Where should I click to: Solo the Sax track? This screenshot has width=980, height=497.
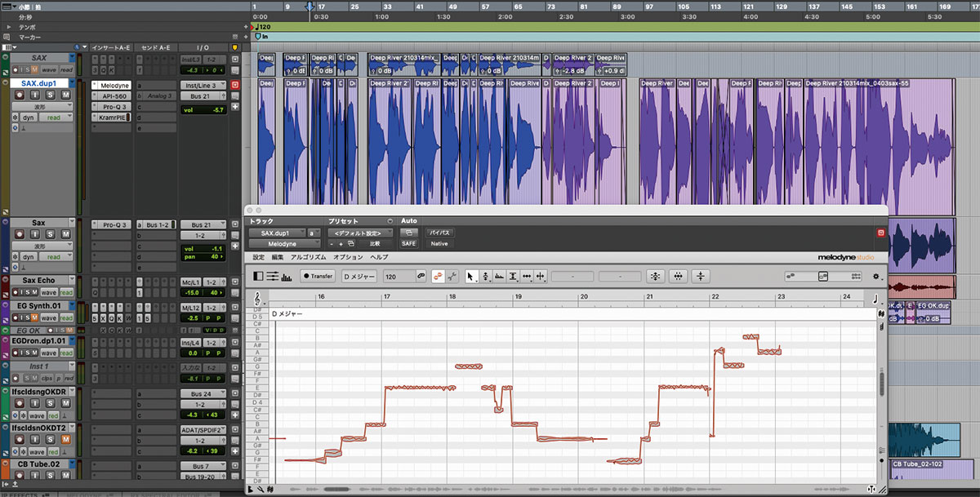point(51,234)
